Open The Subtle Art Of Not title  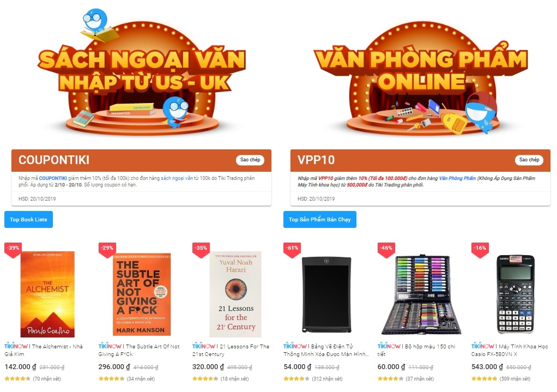(139, 350)
